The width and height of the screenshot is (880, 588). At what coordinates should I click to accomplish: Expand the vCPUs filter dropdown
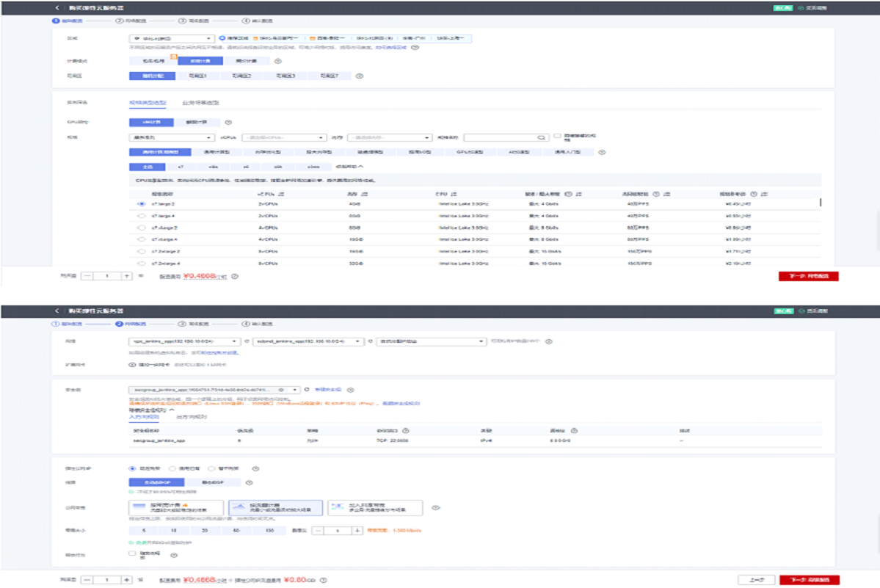pyautogui.click(x=283, y=137)
